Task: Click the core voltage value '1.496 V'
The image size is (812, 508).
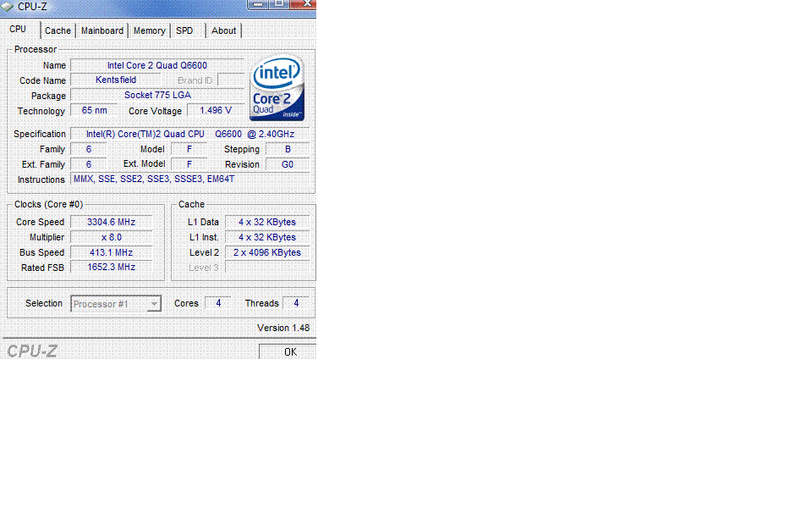Action: point(216,110)
